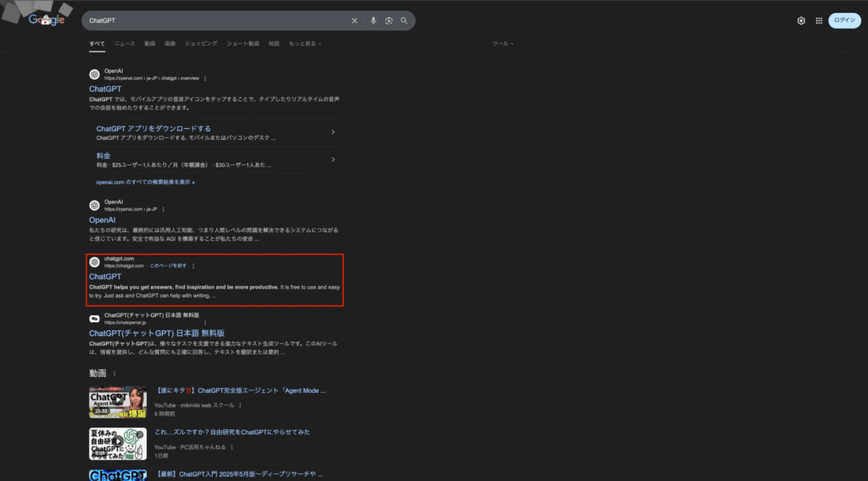Start voice search with microphone icon
868x481 pixels.
coord(374,20)
